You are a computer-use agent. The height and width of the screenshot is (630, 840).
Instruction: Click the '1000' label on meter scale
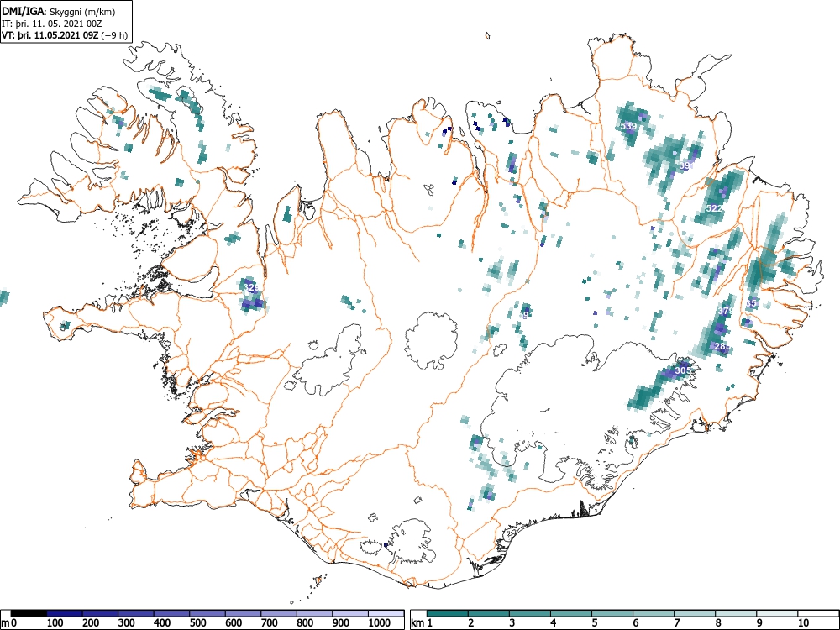(380, 623)
